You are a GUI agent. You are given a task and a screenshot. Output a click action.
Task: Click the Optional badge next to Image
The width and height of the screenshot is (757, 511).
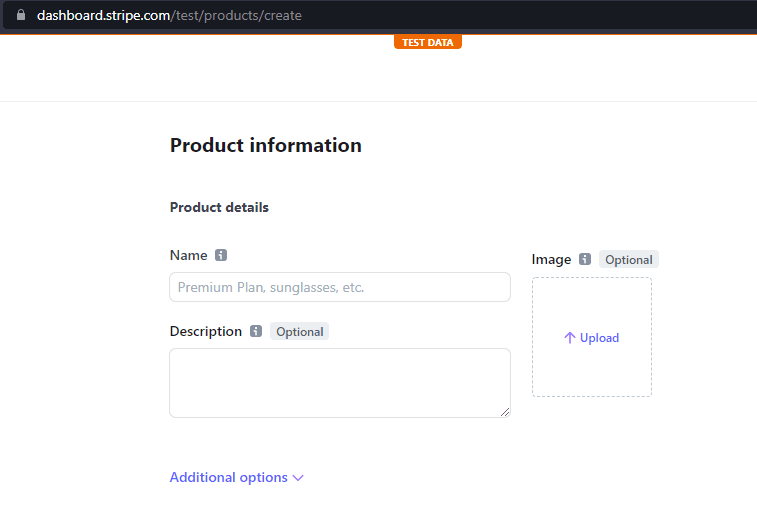tap(629, 260)
